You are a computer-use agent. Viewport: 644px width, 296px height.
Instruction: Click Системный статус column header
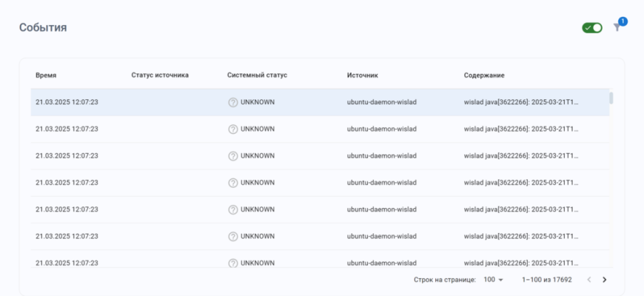click(257, 75)
